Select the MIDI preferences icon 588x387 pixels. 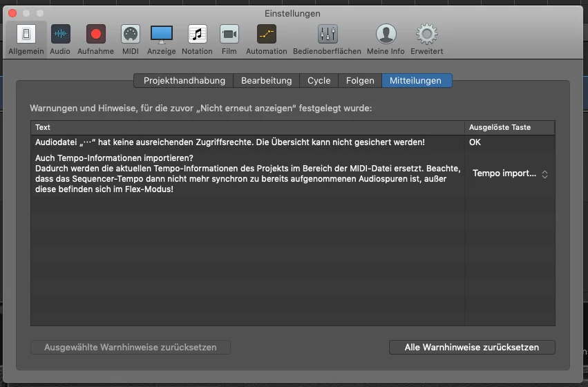[131, 39]
